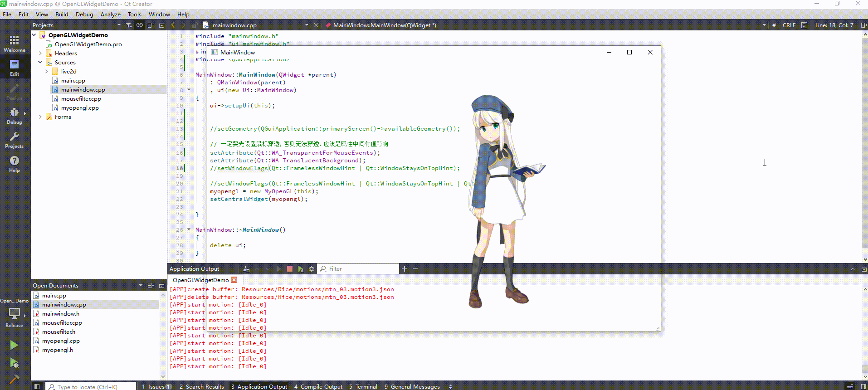The image size is (868, 390).
Task: Open the Analyze menu
Action: pyautogui.click(x=111, y=14)
